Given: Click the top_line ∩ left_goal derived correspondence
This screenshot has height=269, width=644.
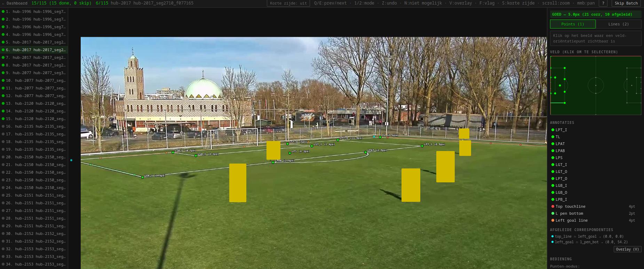Looking at the screenshot, I should coord(589,236).
